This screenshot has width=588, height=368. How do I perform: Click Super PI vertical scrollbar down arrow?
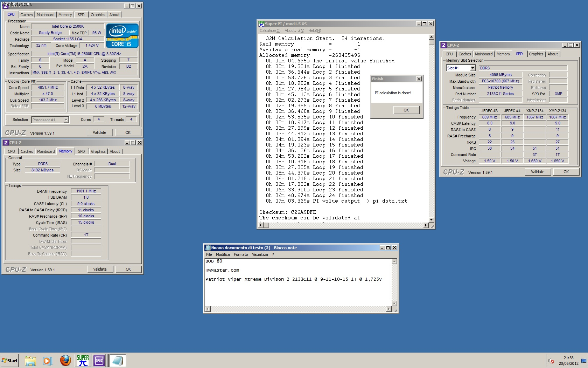click(x=432, y=220)
